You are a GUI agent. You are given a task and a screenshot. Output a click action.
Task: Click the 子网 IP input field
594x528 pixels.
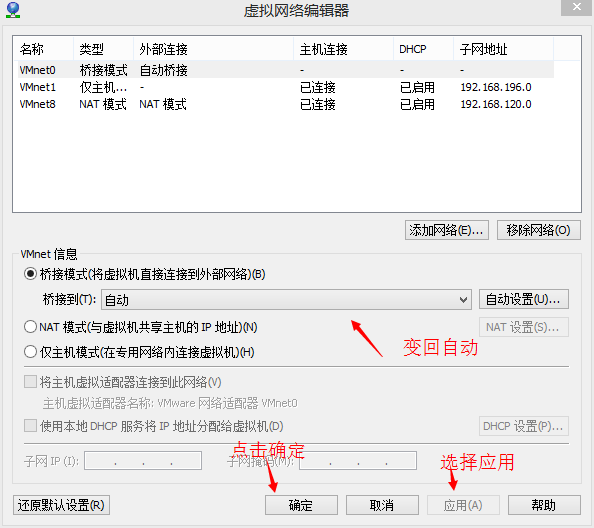coord(143,461)
